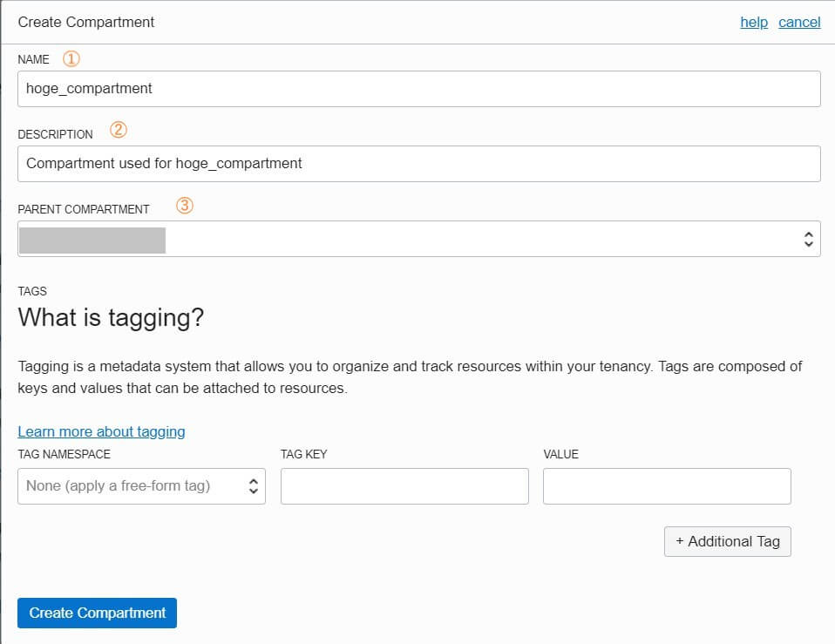Expand the Tag Namespace dropdown
Image resolution: width=835 pixels, height=644 pixels.
click(x=142, y=486)
